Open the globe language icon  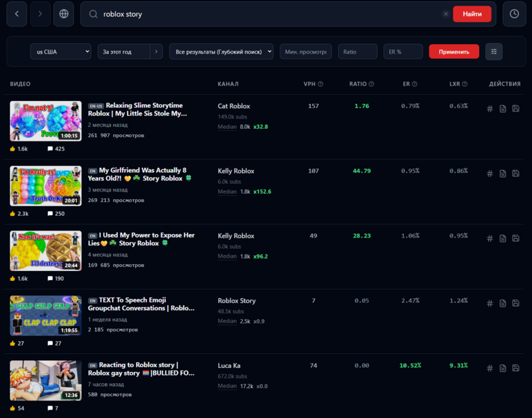[64, 14]
